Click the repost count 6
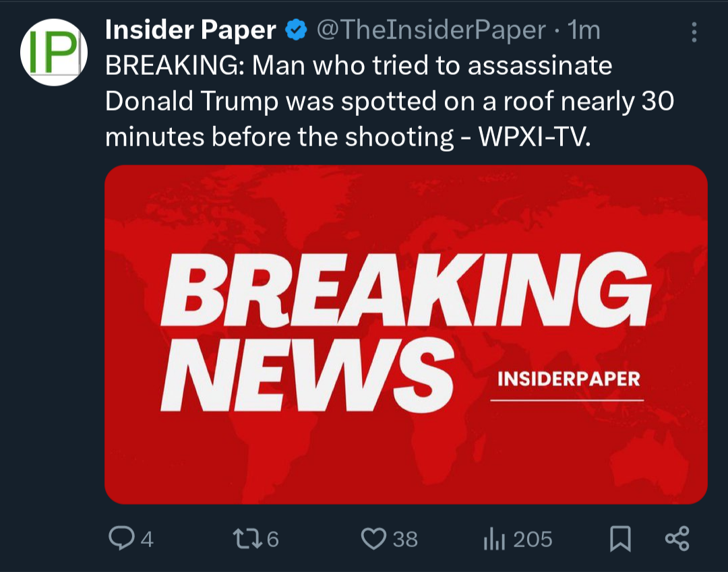This screenshot has height=572, width=728. [272, 540]
